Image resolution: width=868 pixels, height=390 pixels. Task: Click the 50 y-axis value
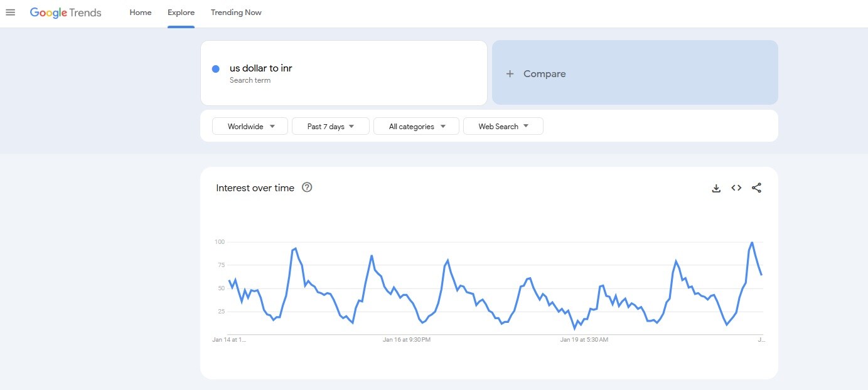[221, 288]
